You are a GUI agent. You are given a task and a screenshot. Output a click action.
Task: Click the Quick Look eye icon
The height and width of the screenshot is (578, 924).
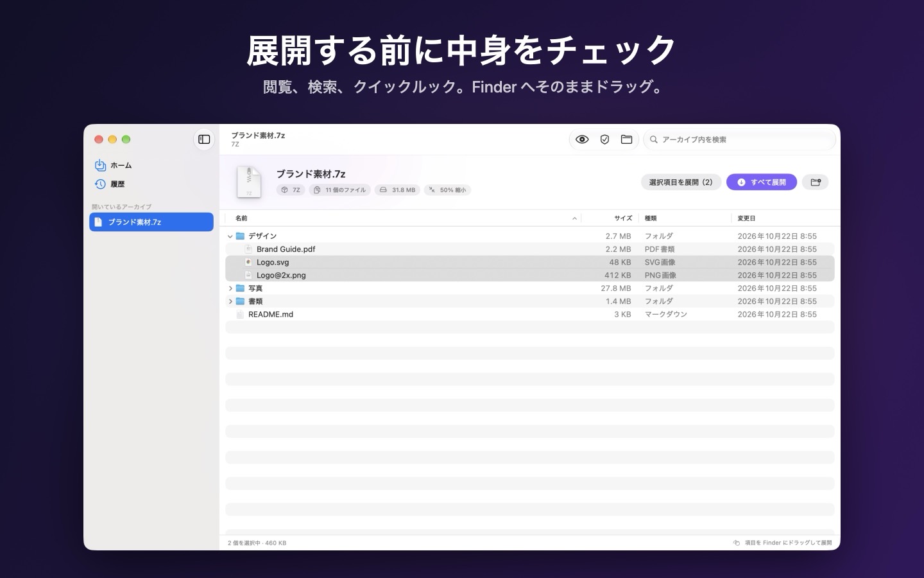pos(582,139)
